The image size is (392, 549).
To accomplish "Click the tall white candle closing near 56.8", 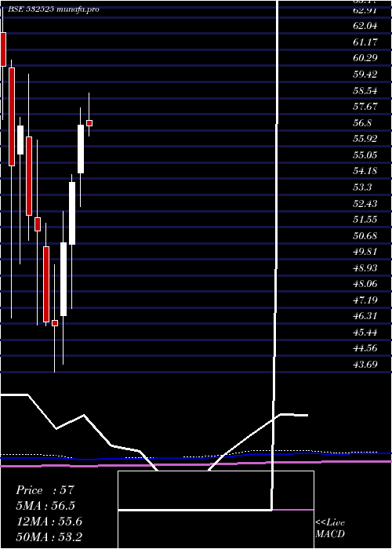I will [81, 149].
